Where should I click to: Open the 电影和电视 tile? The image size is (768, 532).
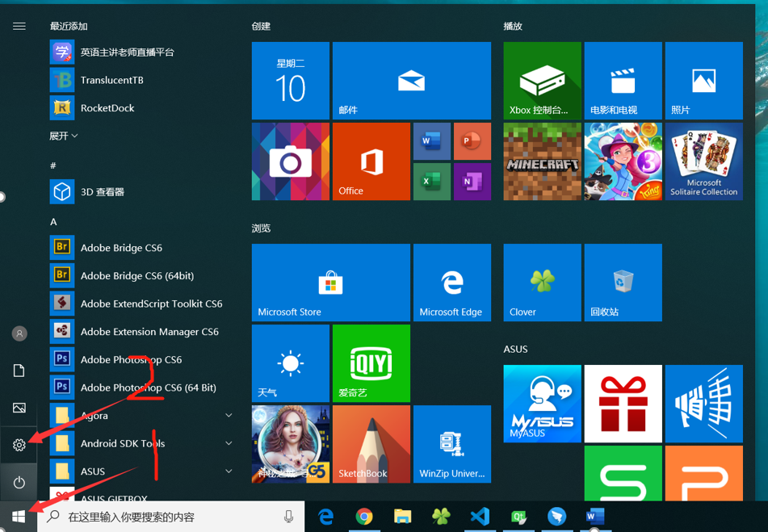pyautogui.click(x=623, y=80)
